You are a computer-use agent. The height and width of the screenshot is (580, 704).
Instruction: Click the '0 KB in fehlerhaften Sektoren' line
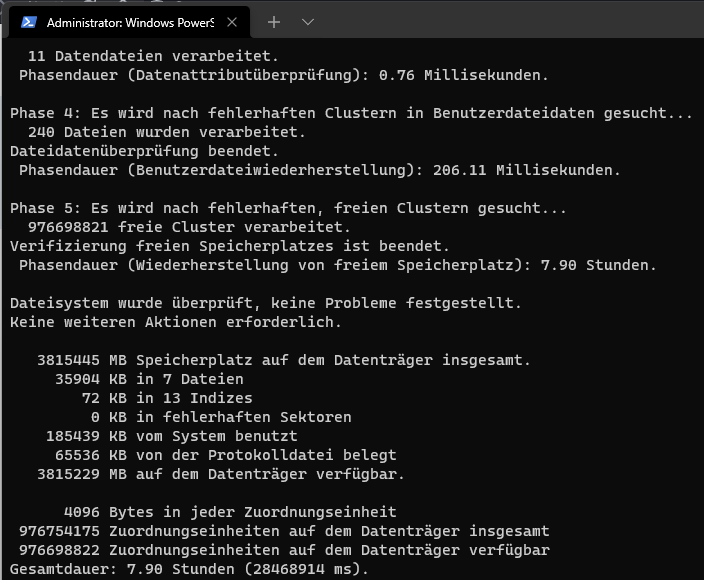221,417
